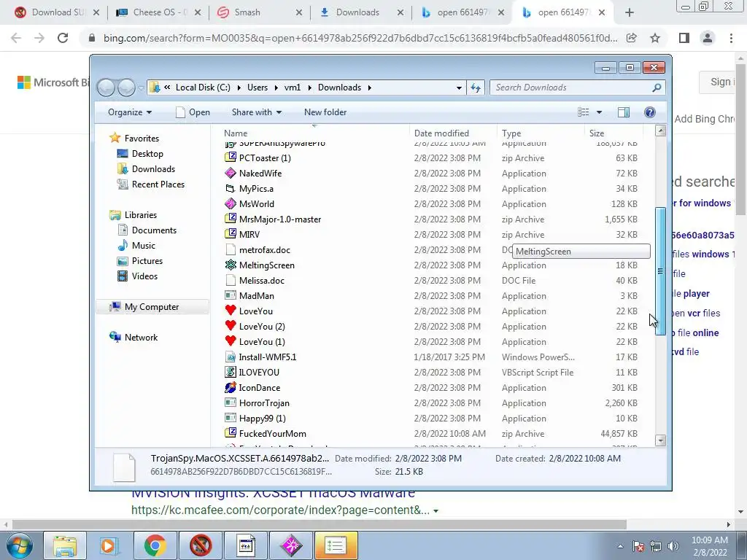Click the Install-WMF5.1 PowerShell icon
The image size is (747, 560).
(x=231, y=357)
